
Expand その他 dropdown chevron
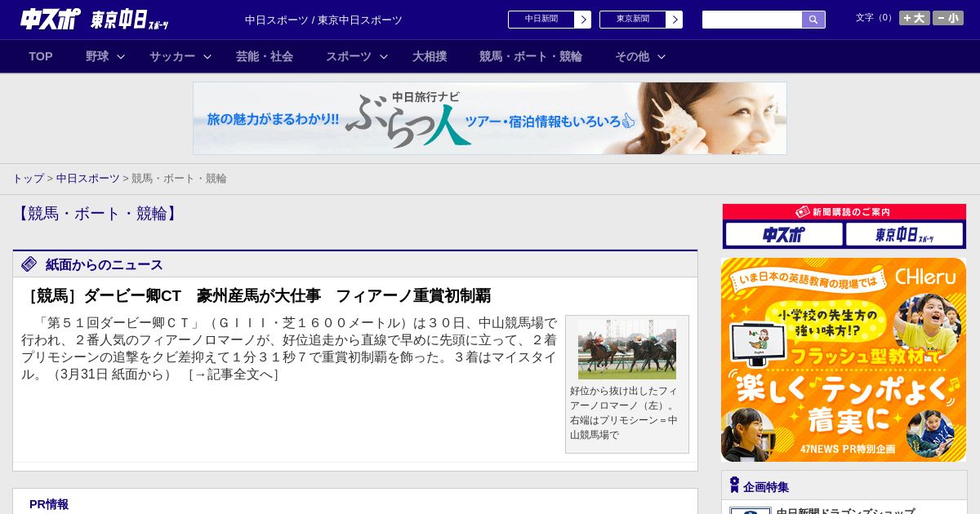(661, 56)
